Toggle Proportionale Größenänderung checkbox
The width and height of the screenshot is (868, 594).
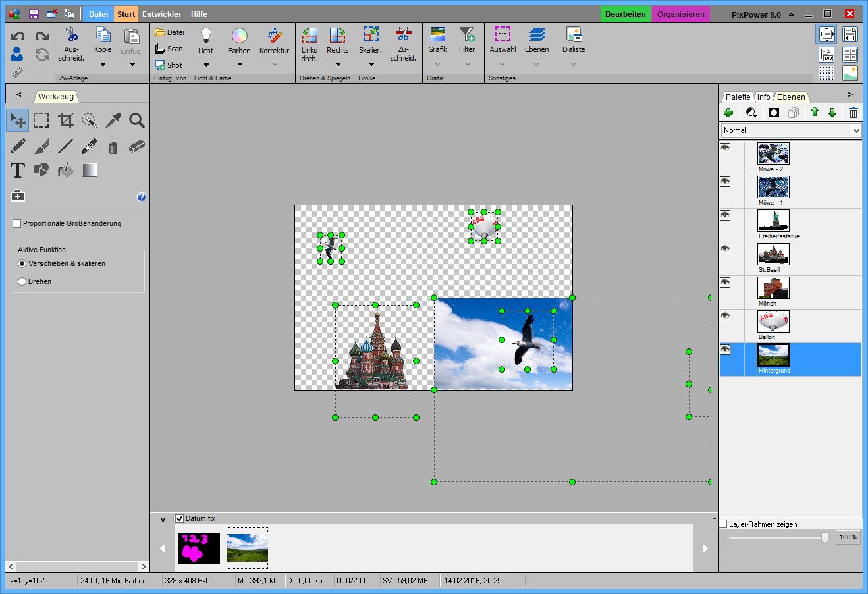[x=17, y=224]
